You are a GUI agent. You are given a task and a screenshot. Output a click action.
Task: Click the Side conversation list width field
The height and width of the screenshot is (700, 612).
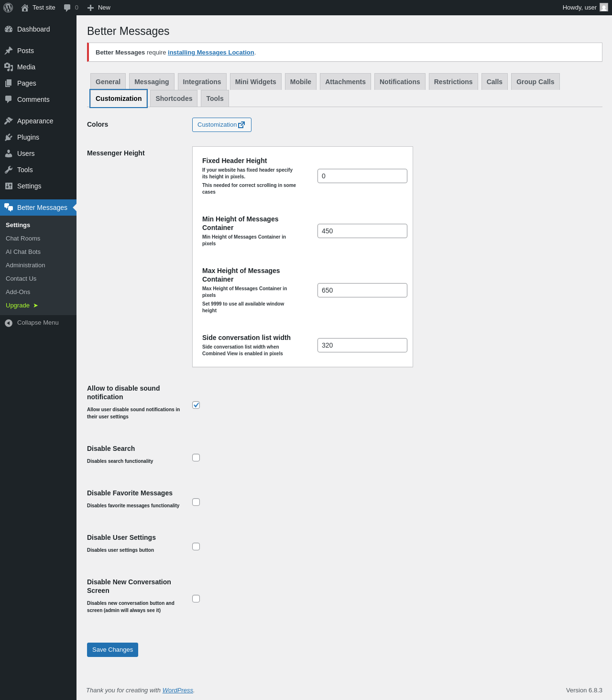[x=362, y=345]
